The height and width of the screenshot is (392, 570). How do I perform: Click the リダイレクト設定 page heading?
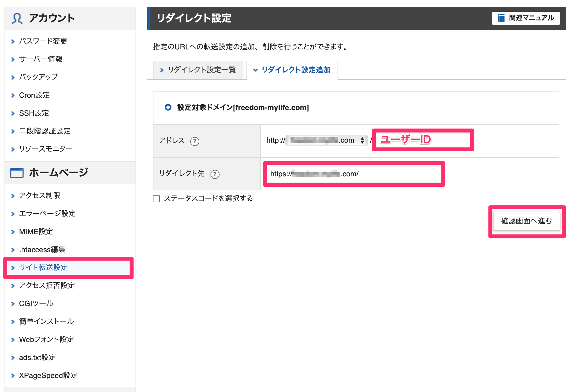[x=194, y=18]
